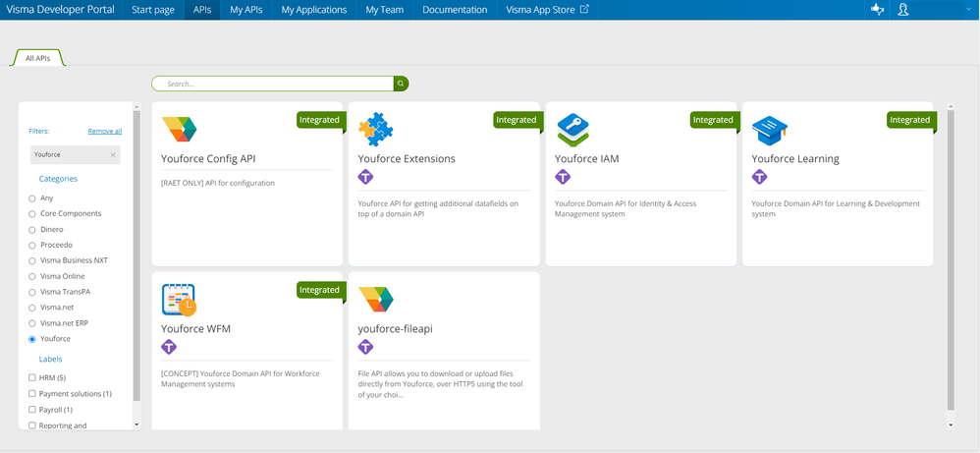This screenshot has height=453, width=980.
Task: Open My Team in navigation bar
Action: click(x=384, y=10)
